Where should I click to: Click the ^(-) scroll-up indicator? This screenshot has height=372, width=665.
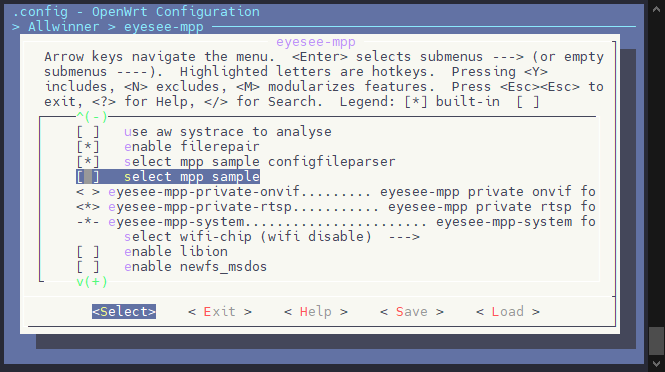tap(92, 117)
